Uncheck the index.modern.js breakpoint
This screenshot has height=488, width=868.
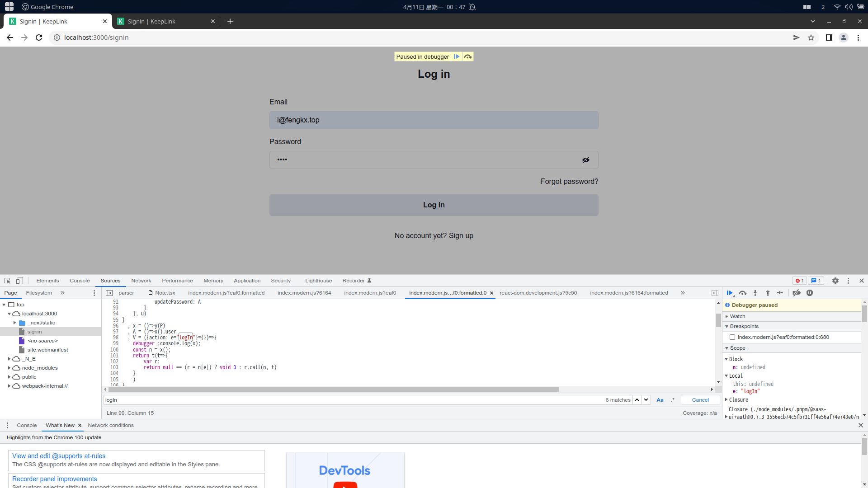pyautogui.click(x=733, y=337)
